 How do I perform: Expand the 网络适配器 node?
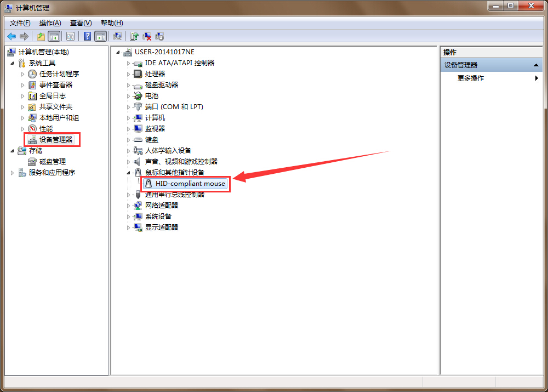pyautogui.click(x=129, y=206)
